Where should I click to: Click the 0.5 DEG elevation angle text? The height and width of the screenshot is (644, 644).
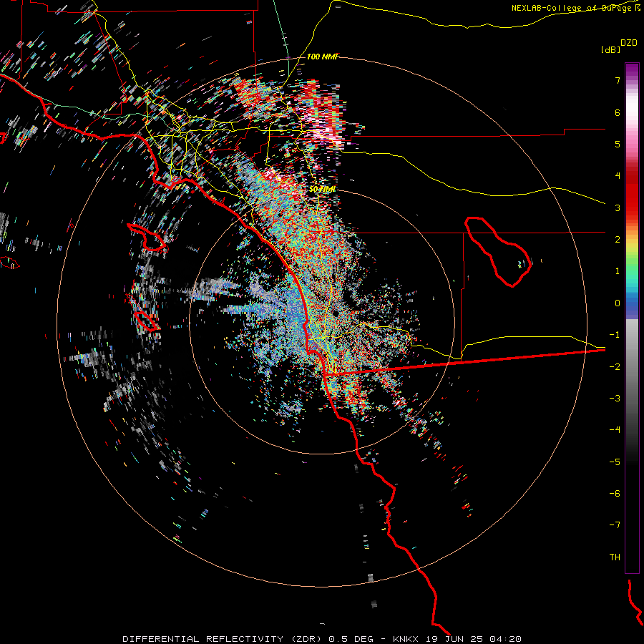(x=351, y=639)
